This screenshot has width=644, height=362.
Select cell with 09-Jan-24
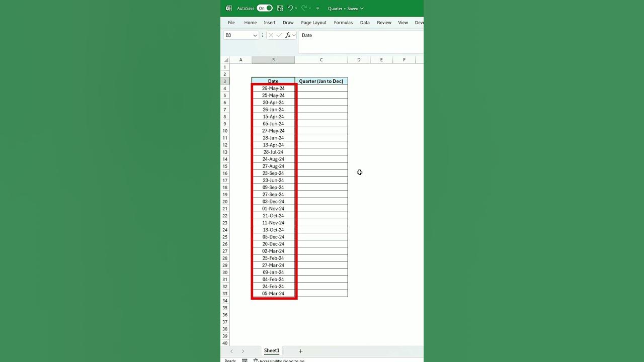point(273,272)
